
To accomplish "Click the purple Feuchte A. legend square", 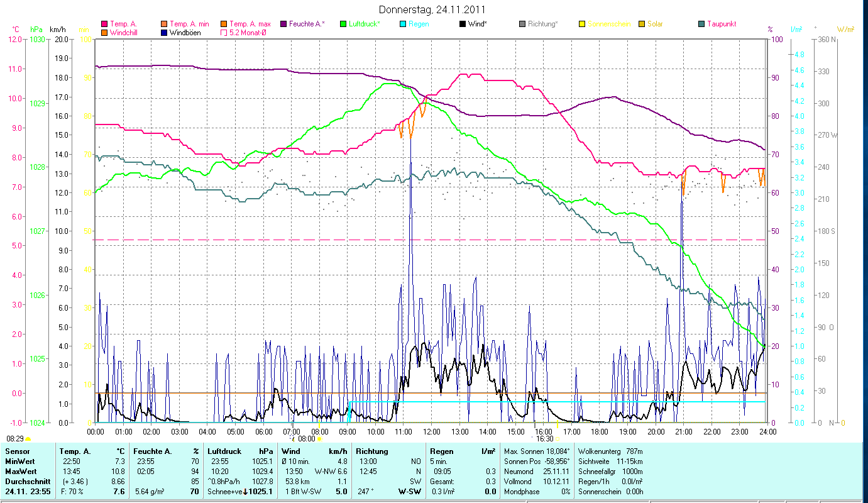I will [x=283, y=24].
